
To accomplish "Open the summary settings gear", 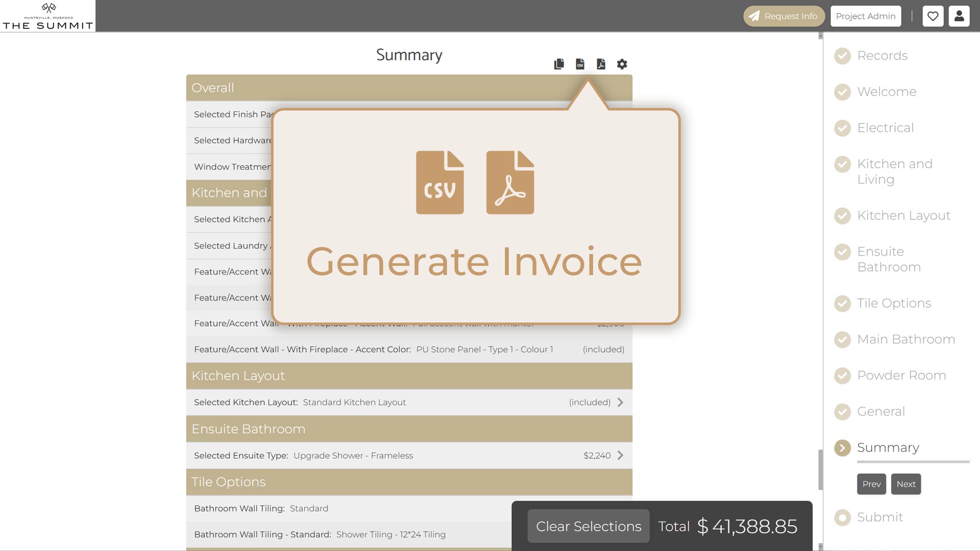I will click(x=622, y=64).
